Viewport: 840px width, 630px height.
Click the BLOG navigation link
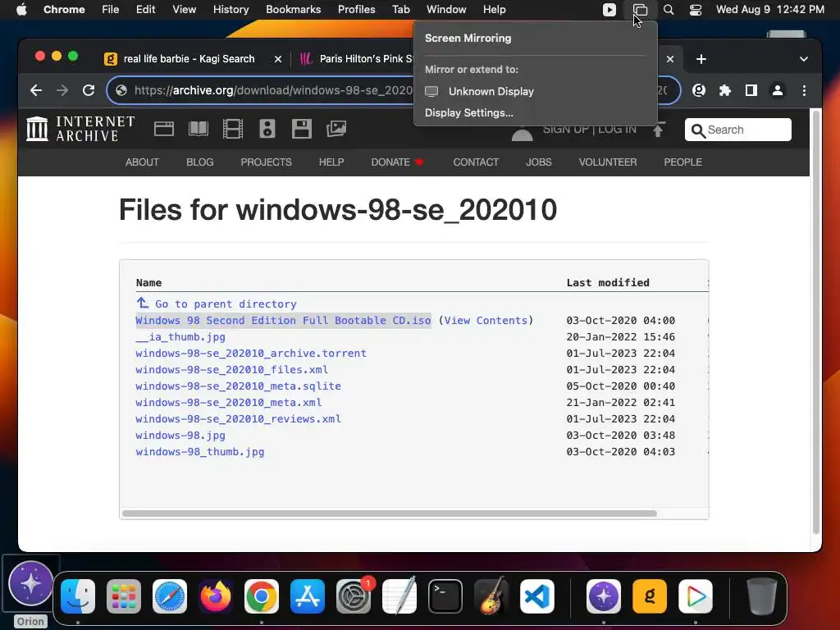200,162
